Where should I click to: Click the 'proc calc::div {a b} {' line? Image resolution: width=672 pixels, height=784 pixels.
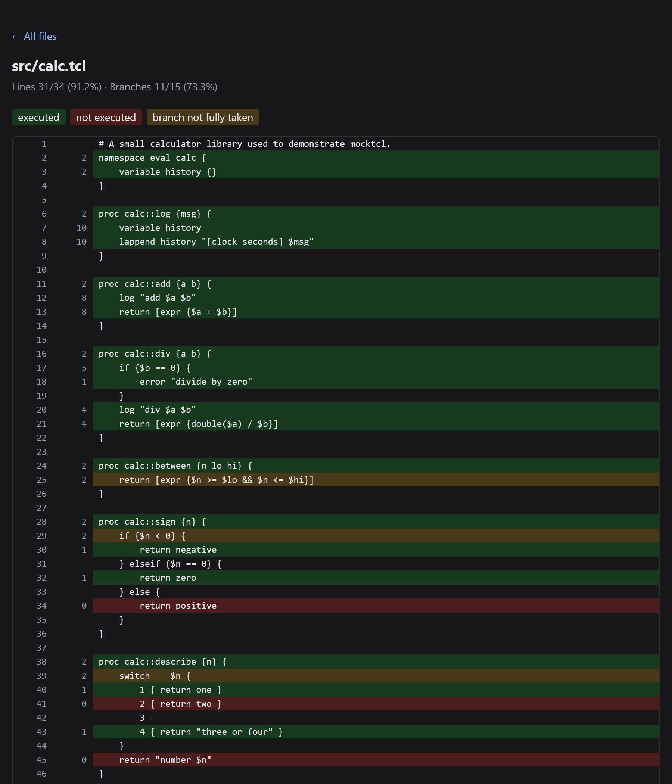(376, 354)
